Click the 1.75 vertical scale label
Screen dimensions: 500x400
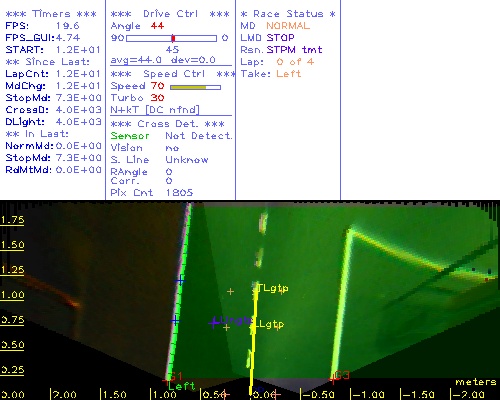click(x=12, y=220)
